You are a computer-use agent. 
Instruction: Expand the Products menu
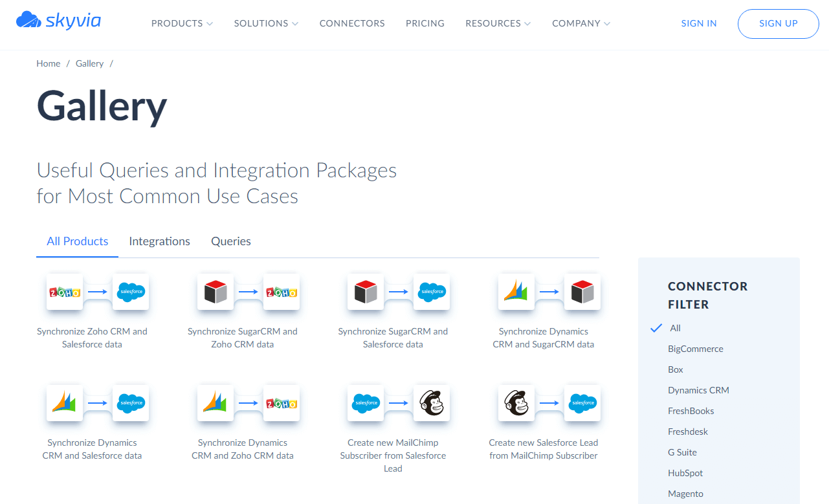tap(182, 23)
